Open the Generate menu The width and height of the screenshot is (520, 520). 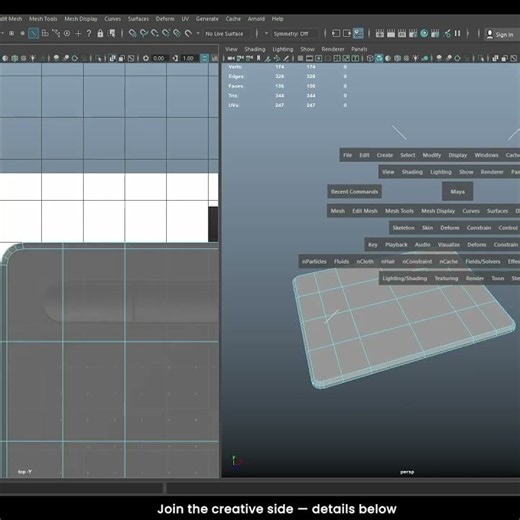[x=207, y=19]
